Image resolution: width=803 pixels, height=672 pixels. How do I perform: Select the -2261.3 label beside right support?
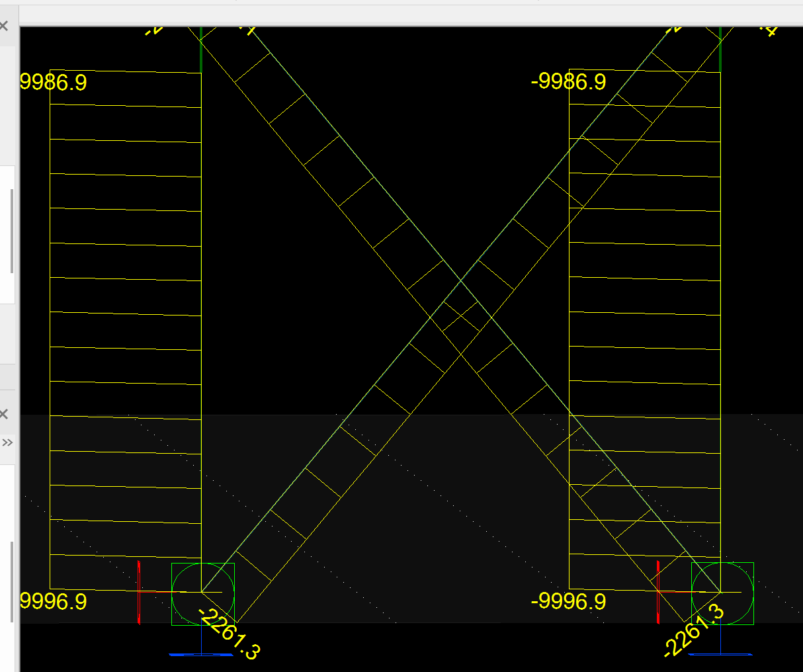click(694, 631)
